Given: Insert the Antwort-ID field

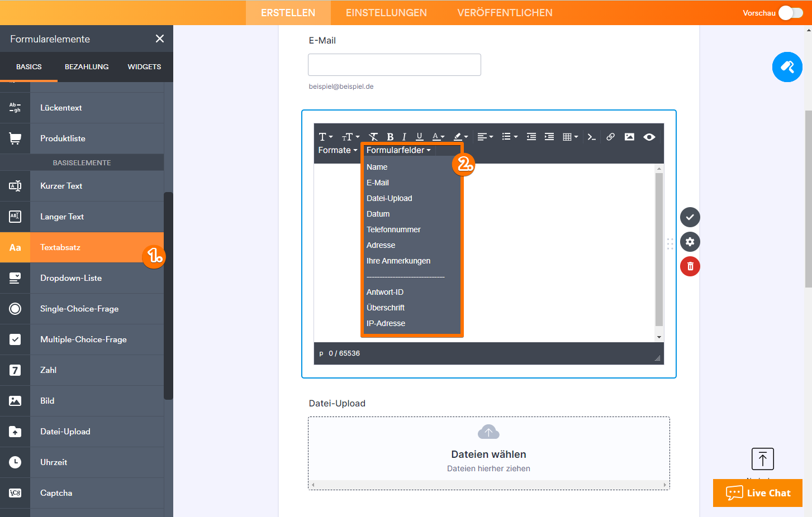Looking at the screenshot, I should 412,292.
